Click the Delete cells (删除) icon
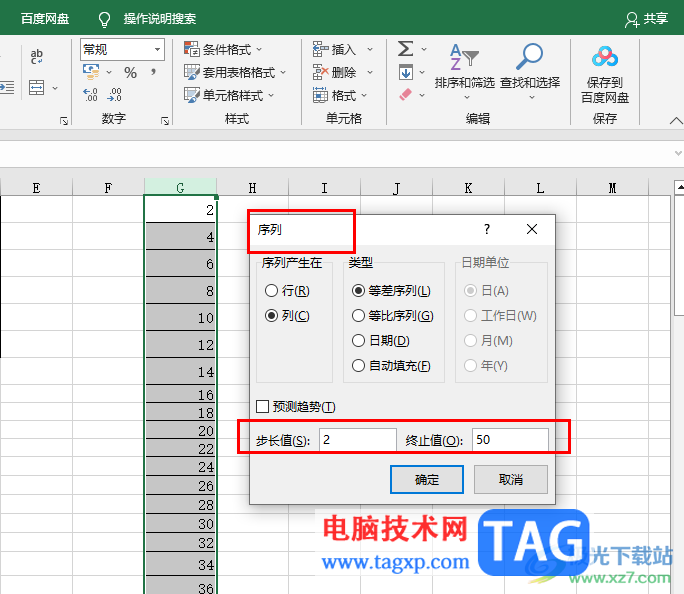 320,72
